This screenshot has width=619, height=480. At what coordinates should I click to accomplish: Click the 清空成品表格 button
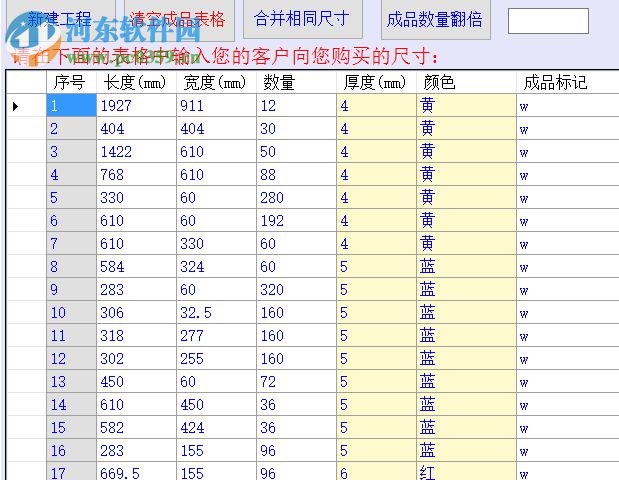[179, 20]
